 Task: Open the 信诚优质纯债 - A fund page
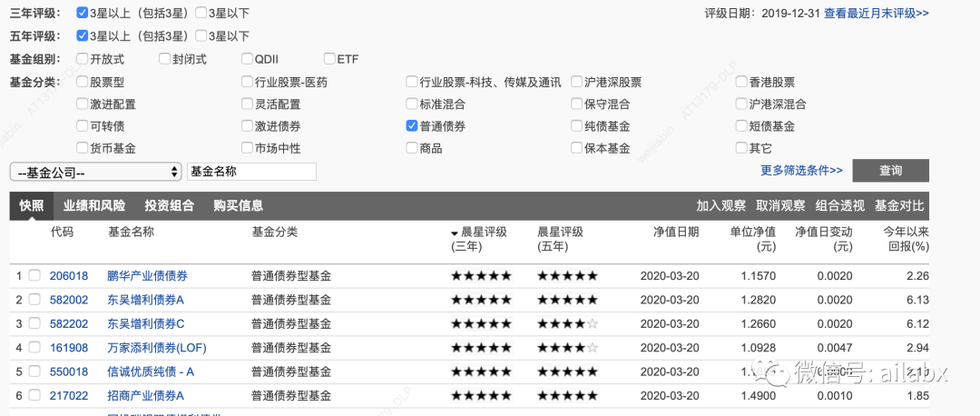tap(151, 372)
